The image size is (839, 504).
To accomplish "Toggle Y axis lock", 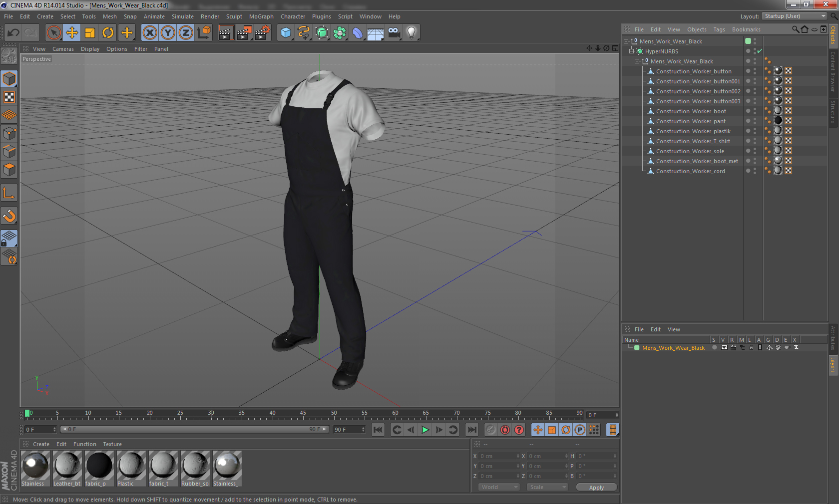I will coord(168,33).
